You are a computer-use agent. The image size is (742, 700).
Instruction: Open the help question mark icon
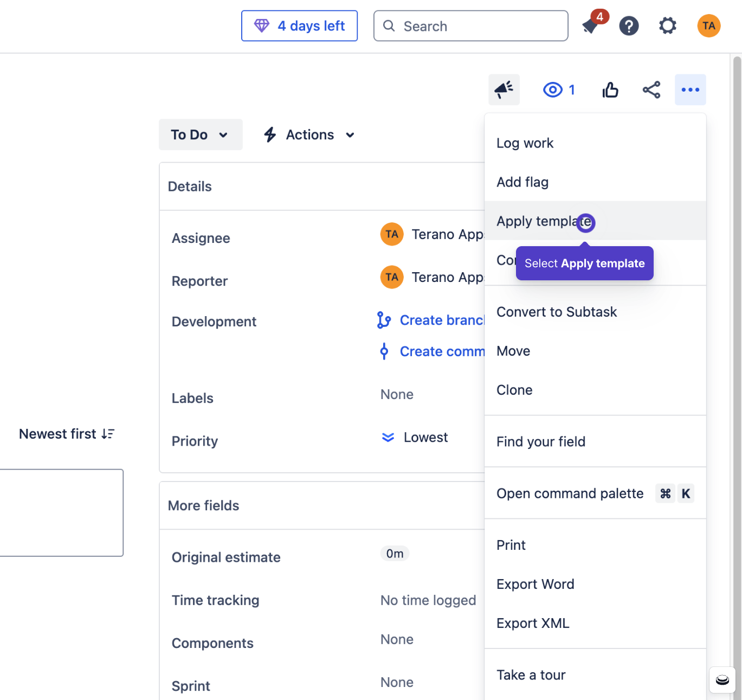pos(629,25)
